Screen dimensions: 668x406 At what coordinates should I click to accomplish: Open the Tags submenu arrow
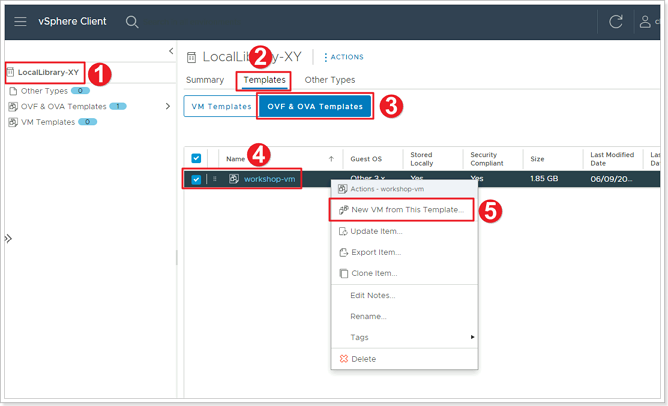pyautogui.click(x=472, y=337)
